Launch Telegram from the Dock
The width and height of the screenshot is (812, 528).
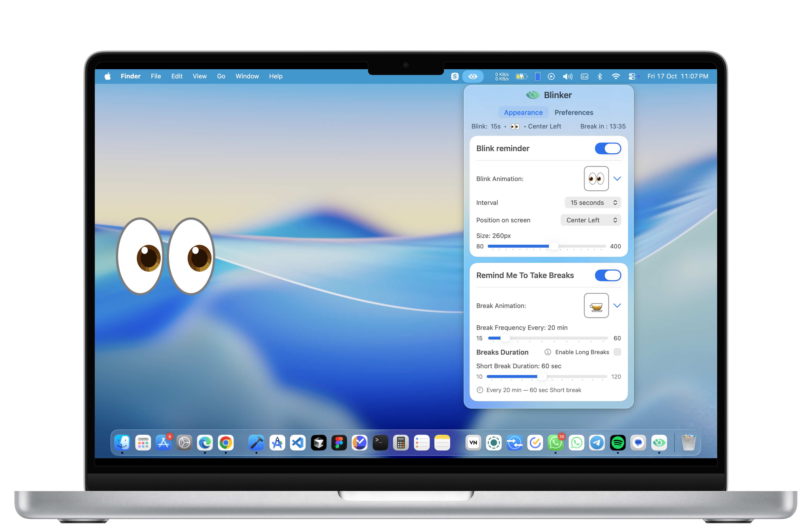(597, 443)
